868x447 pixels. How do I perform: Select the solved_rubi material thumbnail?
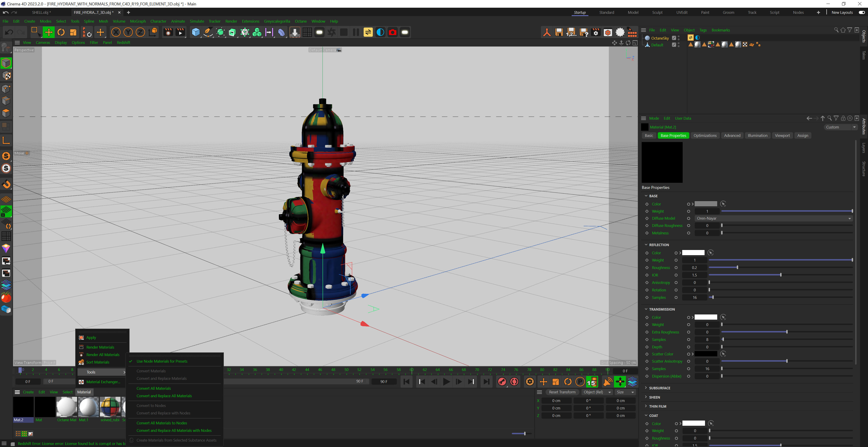(x=110, y=407)
